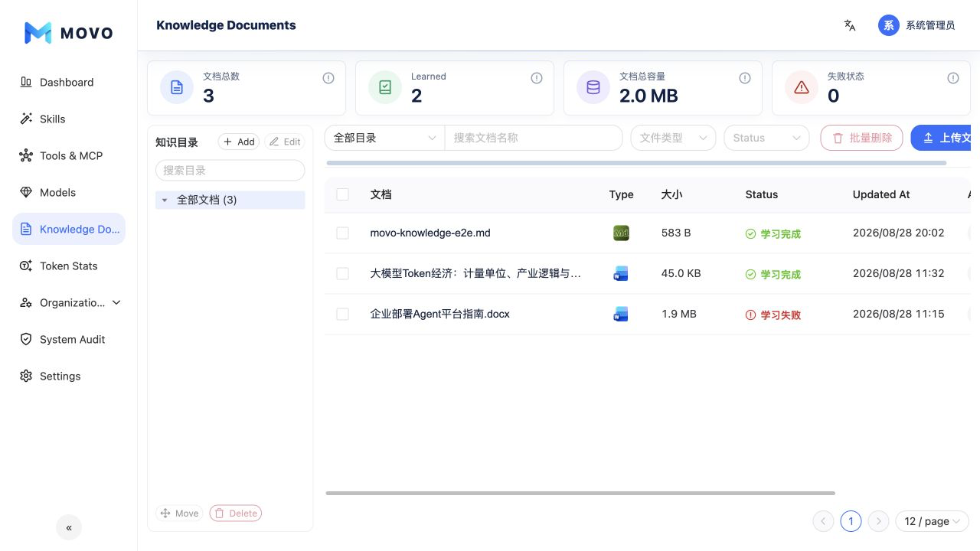
Task: Select checkbox for 企业部署Agent平台指南.docx
Action: point(342,314)
